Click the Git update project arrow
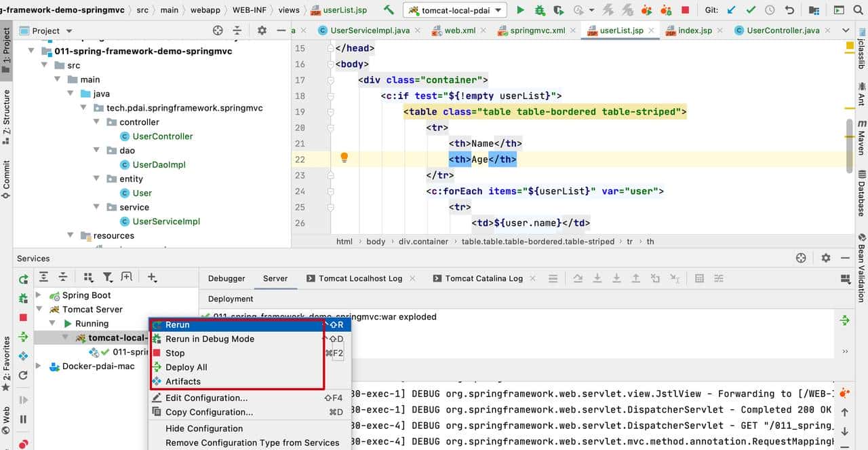Image resolution: width=868 pixels, height=450 pixels. [x=731, y=10]
